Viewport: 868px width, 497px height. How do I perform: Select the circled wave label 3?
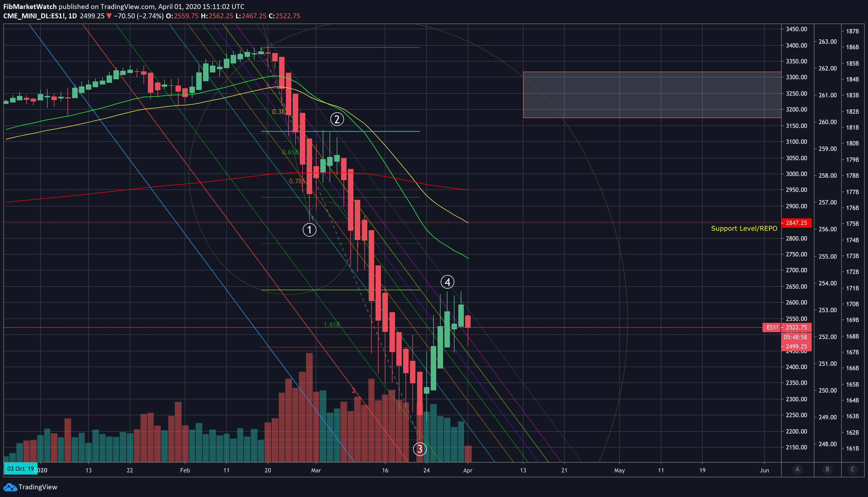click(420, 449)
